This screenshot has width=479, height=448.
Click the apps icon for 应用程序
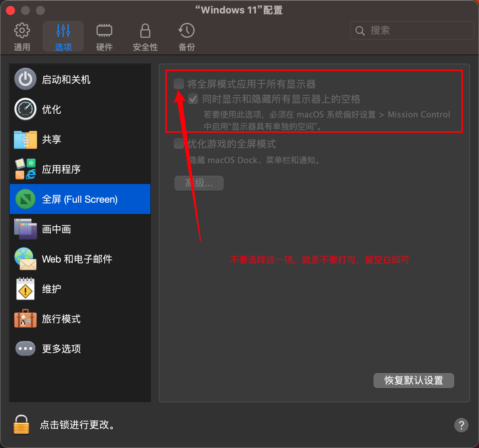(x=25, y=169)
